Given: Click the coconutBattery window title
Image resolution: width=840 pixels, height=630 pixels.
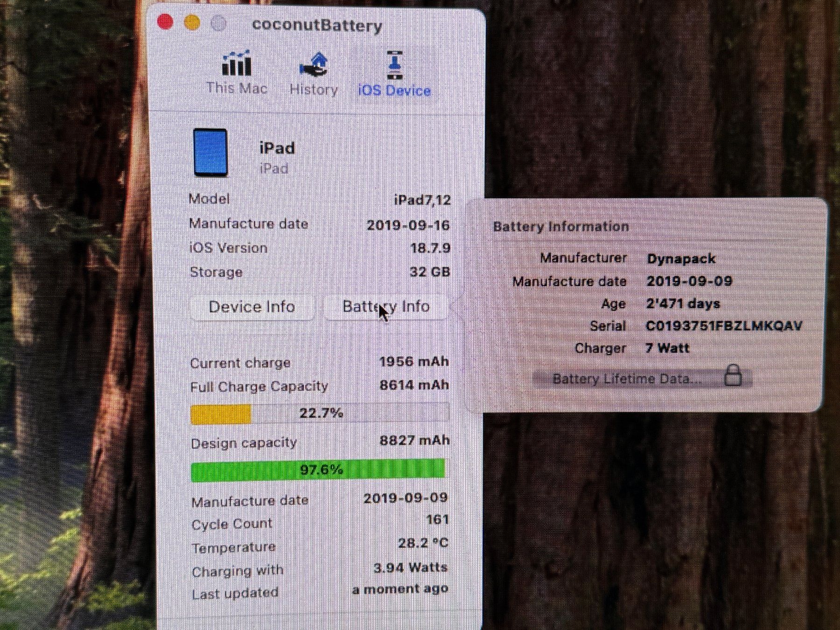Looking at the screenshot, I should click(317, 25).
